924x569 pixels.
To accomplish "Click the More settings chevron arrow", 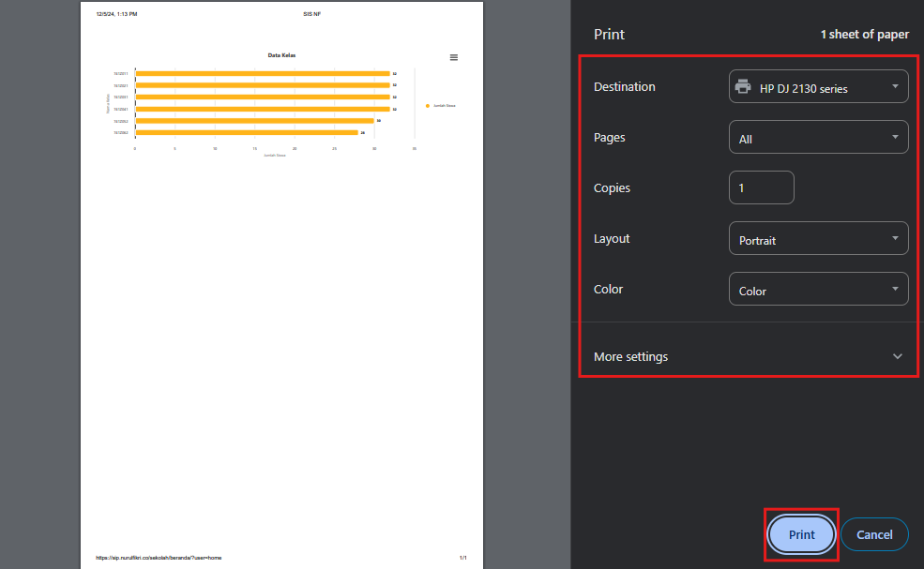I will (898, 356).
